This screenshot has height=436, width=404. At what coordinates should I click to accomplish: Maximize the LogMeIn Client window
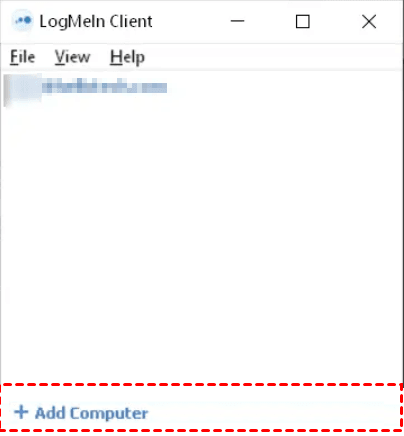[x=303, y=22]
